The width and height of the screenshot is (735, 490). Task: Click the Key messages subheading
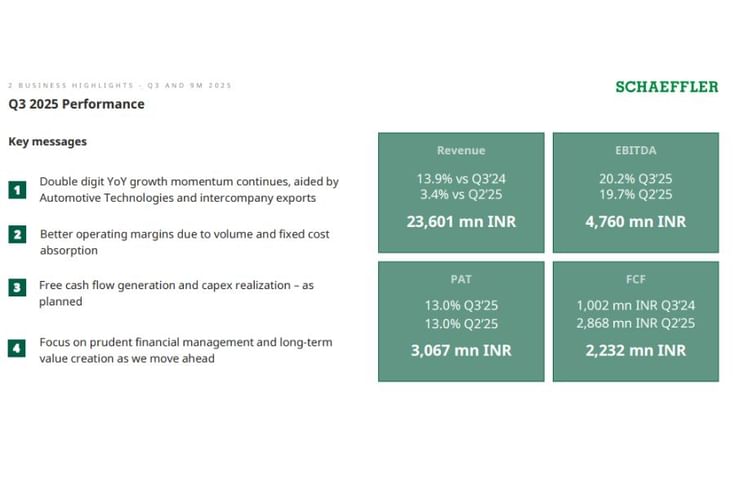[47, 142]
